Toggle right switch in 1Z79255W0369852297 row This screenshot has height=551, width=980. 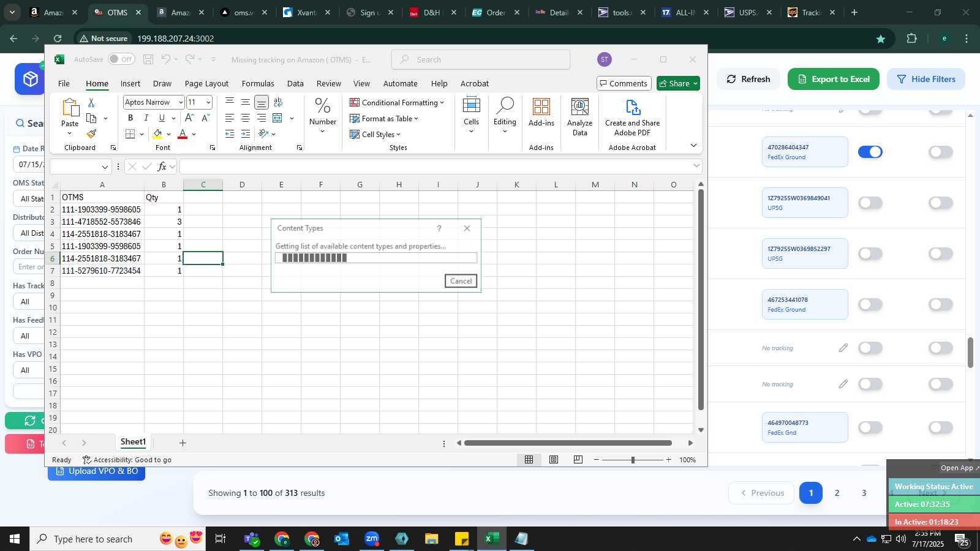941,253
